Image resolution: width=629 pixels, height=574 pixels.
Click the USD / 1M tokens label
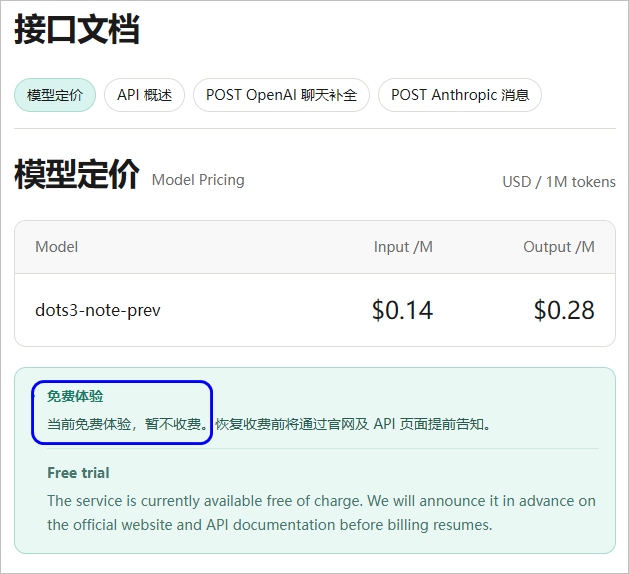[x=559, y=182]
